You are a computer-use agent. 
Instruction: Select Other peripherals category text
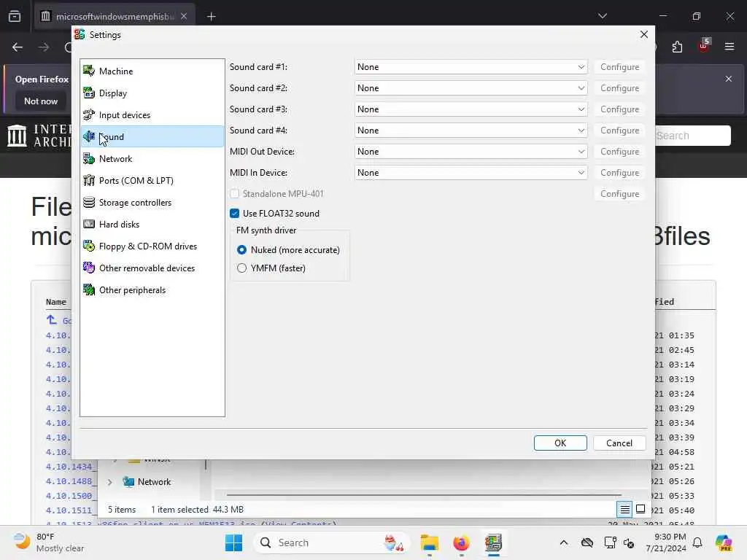tap(133, 290)
